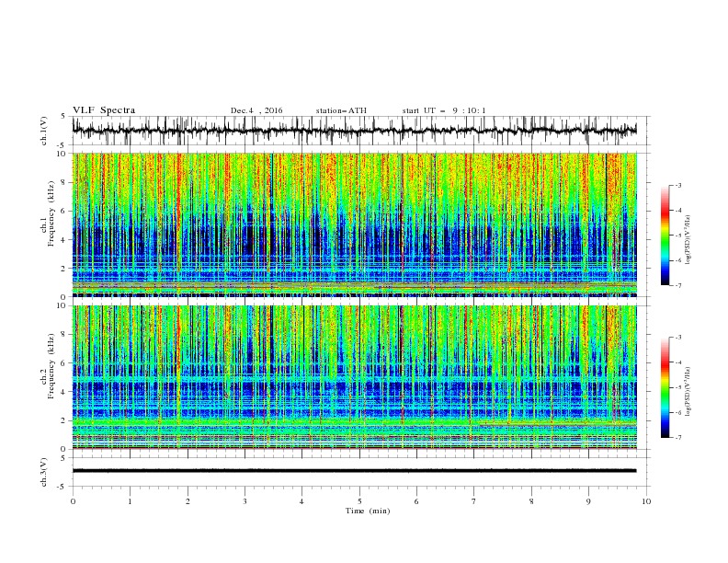Click the "-3" tick on lower colorbar

pos(678,338)
